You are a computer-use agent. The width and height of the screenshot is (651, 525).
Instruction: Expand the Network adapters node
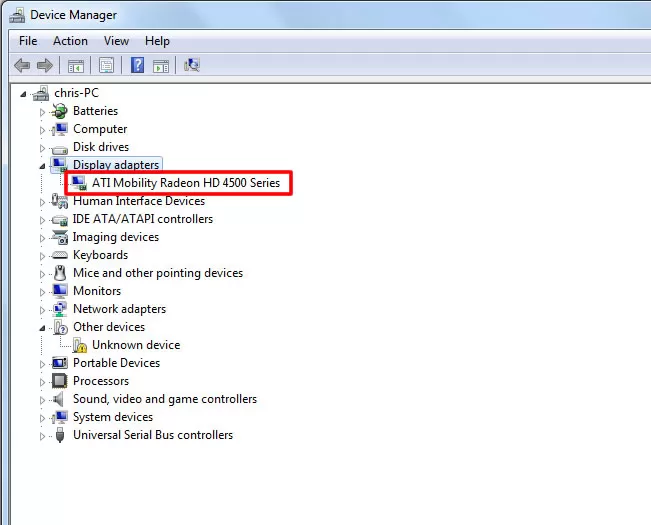[42, 310]
